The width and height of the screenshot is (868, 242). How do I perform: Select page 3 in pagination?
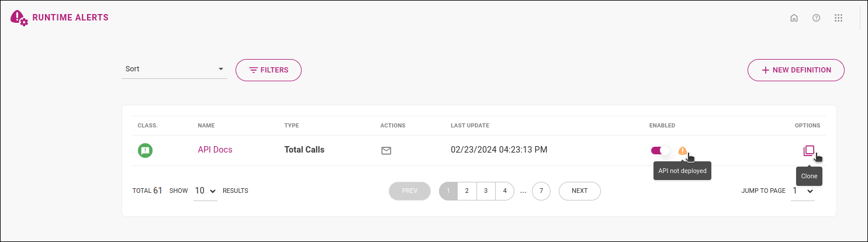click(x=486, y=191)
